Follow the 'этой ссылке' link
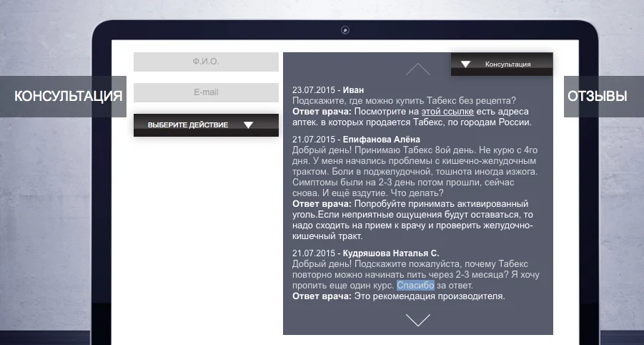644x345 pixels. 447,112
